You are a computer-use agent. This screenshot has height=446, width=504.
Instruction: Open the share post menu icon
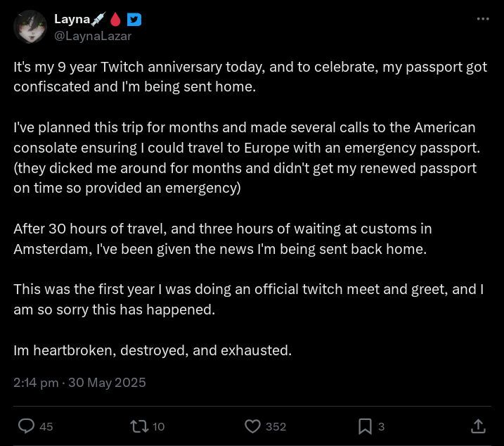pyautogui.click(x=478, y=426)
